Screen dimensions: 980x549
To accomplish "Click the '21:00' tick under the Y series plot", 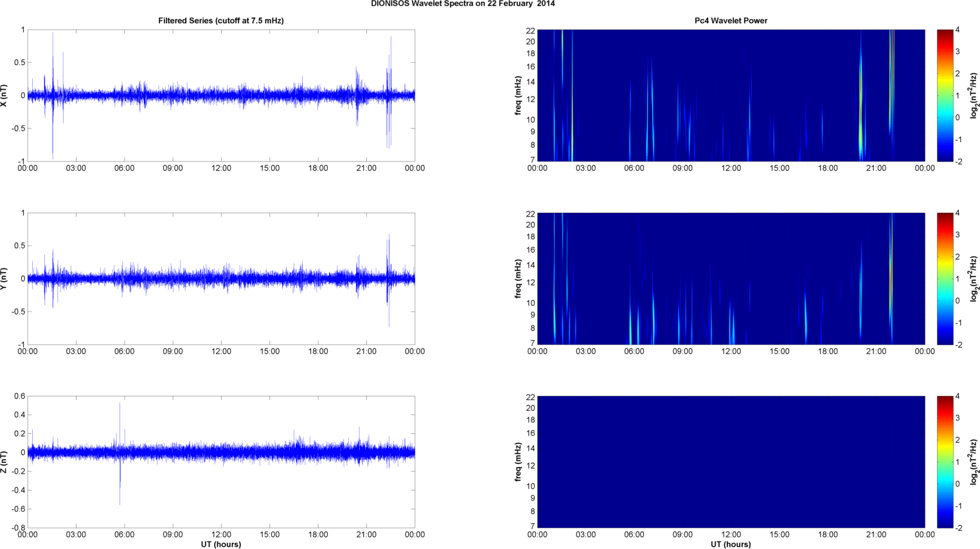I will point(366,352).
